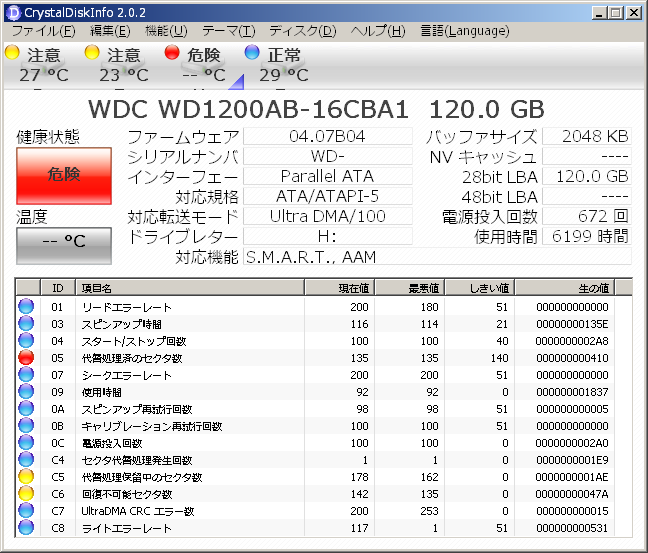Click the 28bit LBA field 120.0 GB

pyautogui.click(x=587, y=176)
